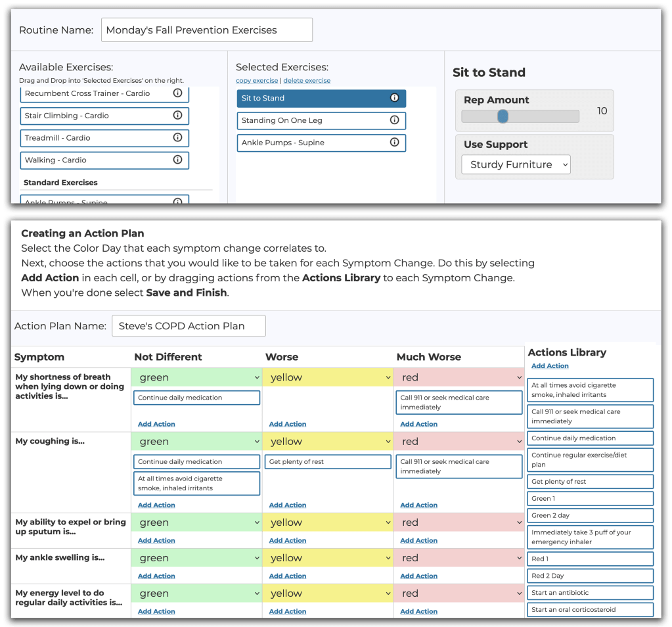The height and width of the screenshot is (627, 672).
Task: Show info for selected Ankle Pumps - Supine
Action: (394, 143)
